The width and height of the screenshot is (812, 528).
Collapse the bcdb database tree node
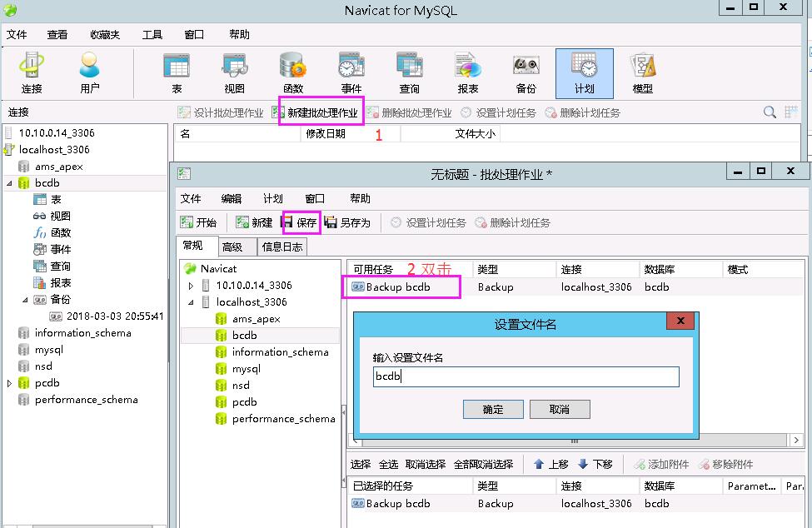pyautogui.click(x=10, y=183)
